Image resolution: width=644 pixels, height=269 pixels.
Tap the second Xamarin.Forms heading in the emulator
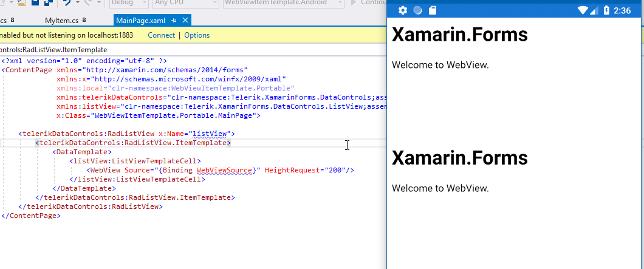(459, 158)
